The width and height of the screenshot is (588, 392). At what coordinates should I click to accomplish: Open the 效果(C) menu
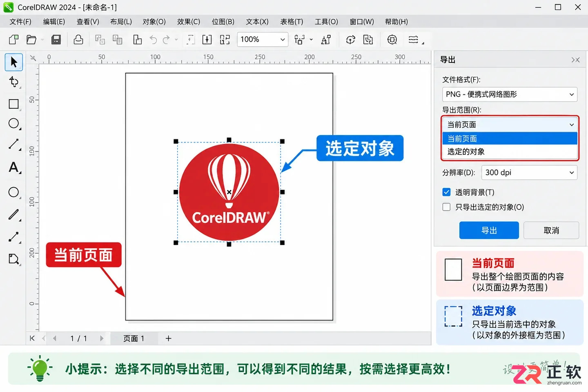click(189, 22)
